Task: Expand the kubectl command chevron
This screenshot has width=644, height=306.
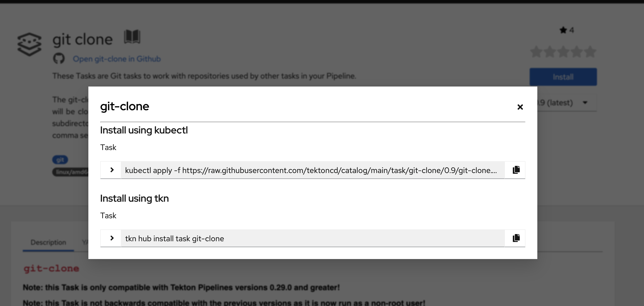Action: point(112,170)
